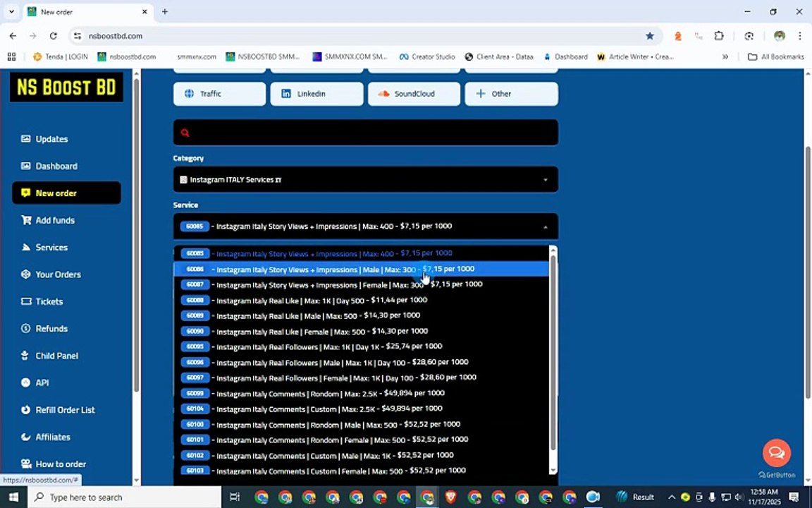Open All Bookmarks folder
The width and height of the screenshot is (812, 508).
pyautogui.click(x=776, y=56)
